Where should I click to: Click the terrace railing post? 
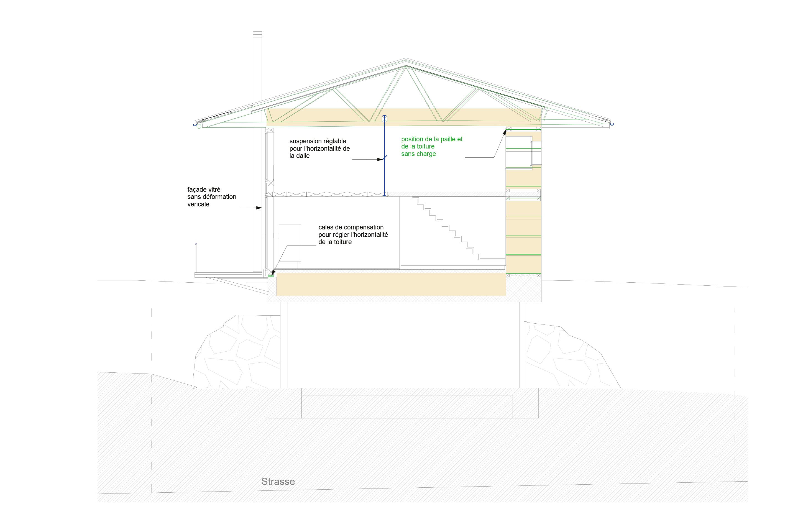point(196,258)
